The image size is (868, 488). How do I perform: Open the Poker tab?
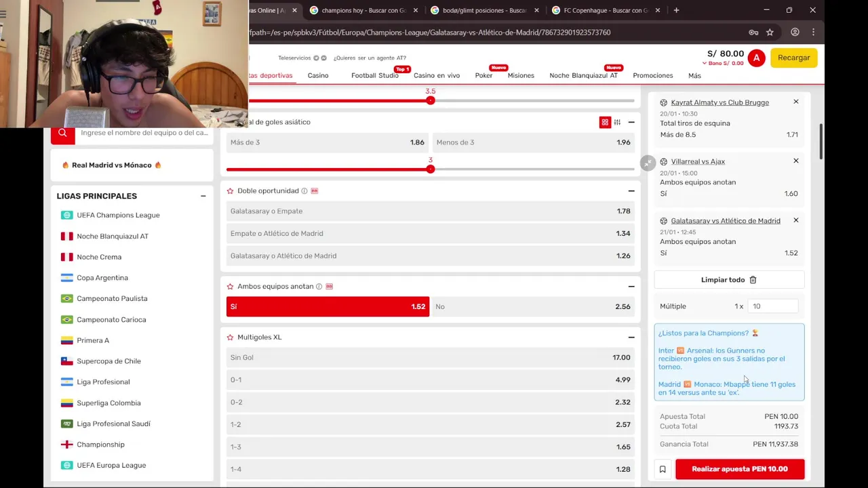click(484, 75)
